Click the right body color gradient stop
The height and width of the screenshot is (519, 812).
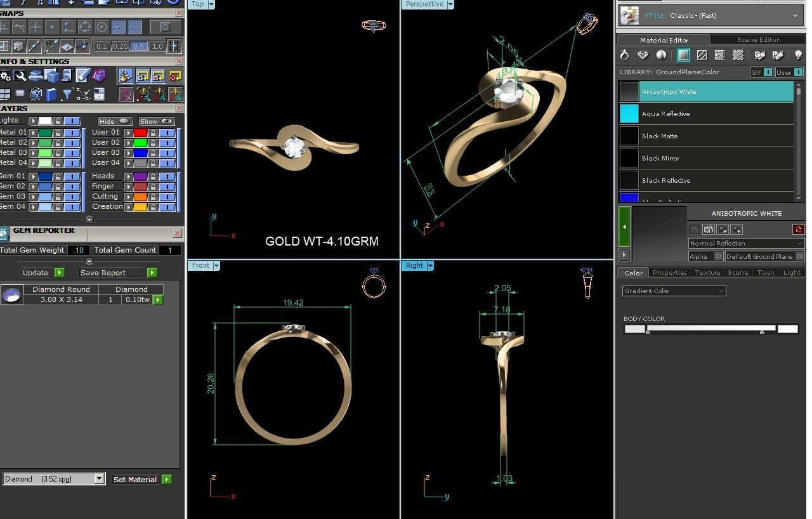(x=762, y=331)
